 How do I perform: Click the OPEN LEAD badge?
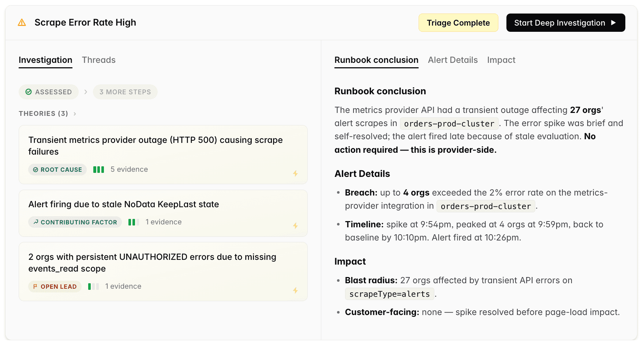(55, 287)
